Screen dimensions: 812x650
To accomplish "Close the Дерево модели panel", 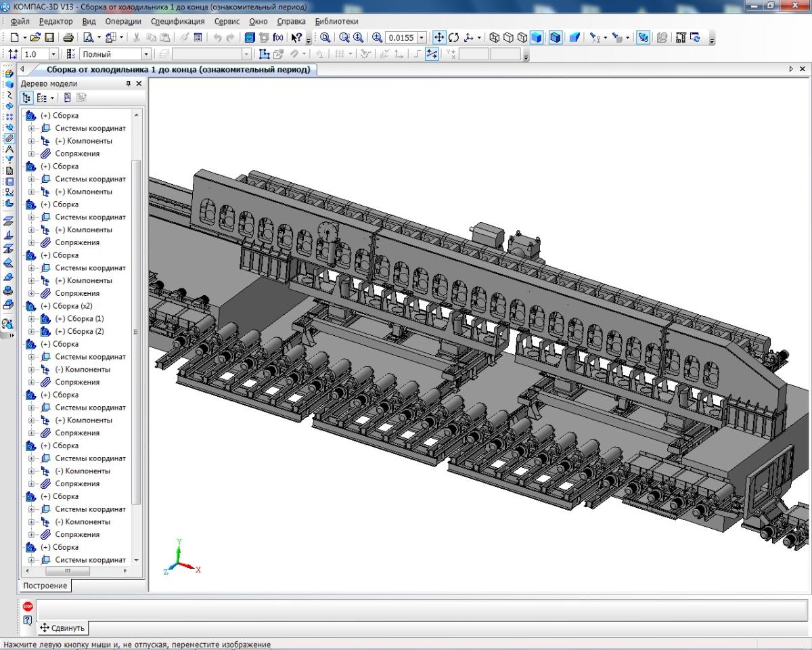I will click(x=139, y=84).
